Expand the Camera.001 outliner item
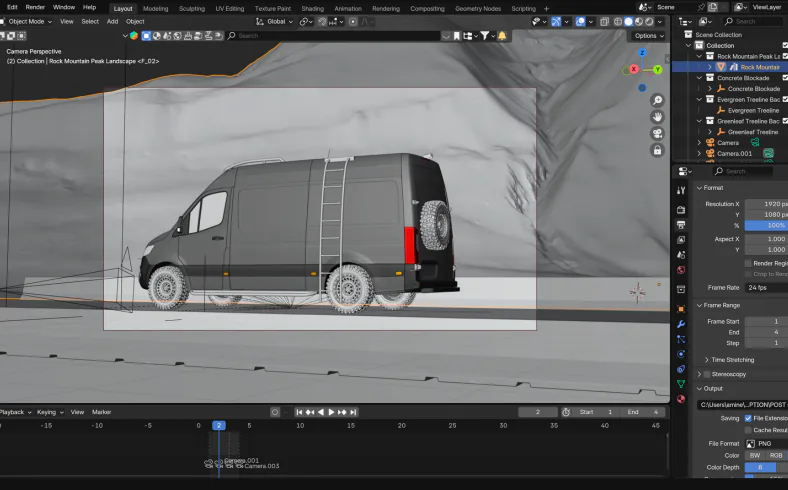 (x=699, y=154)
